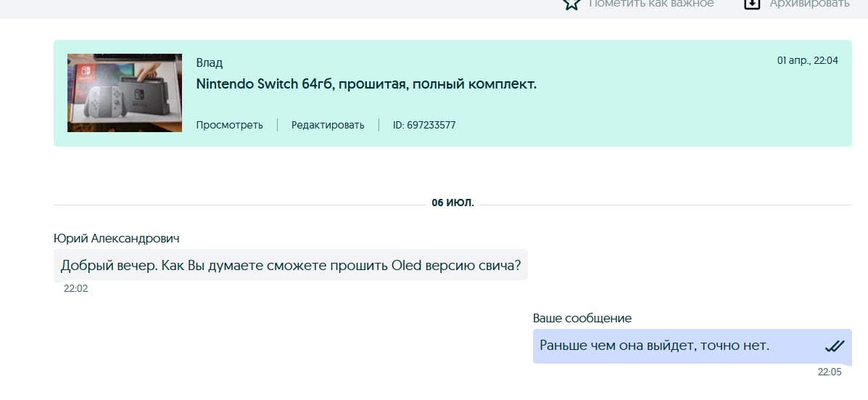The width and height of the screenshot is (868, 400).
Task: Click the 'Просмотреть' link
Action: point(229,125)
